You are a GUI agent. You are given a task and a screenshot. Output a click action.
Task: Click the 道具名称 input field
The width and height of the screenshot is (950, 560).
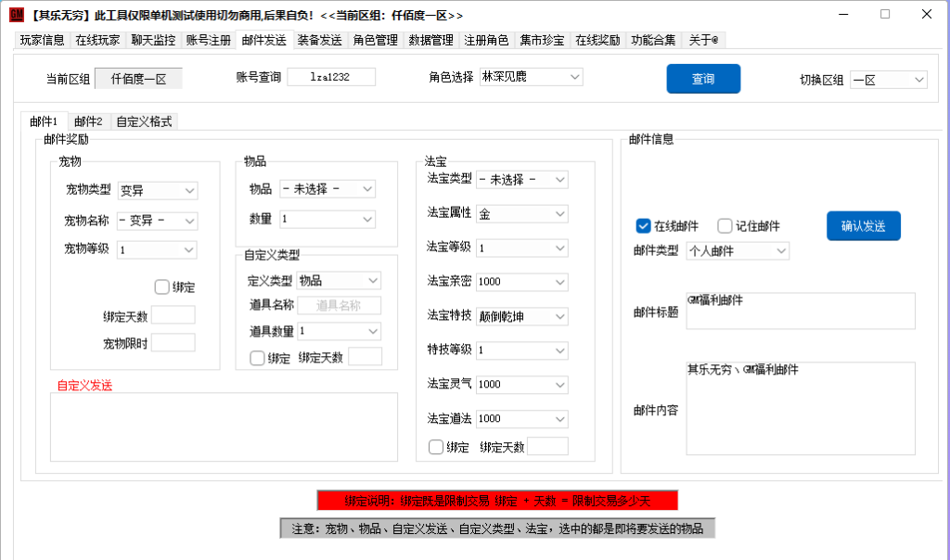pos(338,305)
